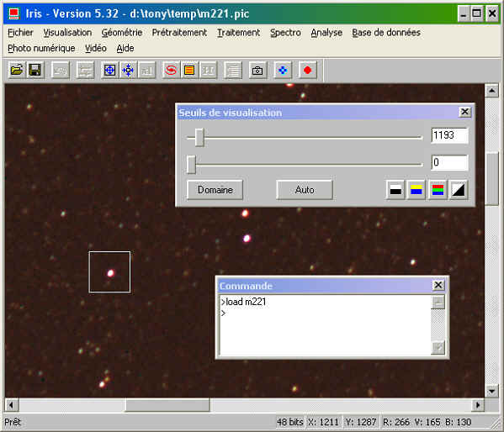504x432 pixels.
Task: Click the red circular arrows toolbar icon
Action: coord(171,70)
